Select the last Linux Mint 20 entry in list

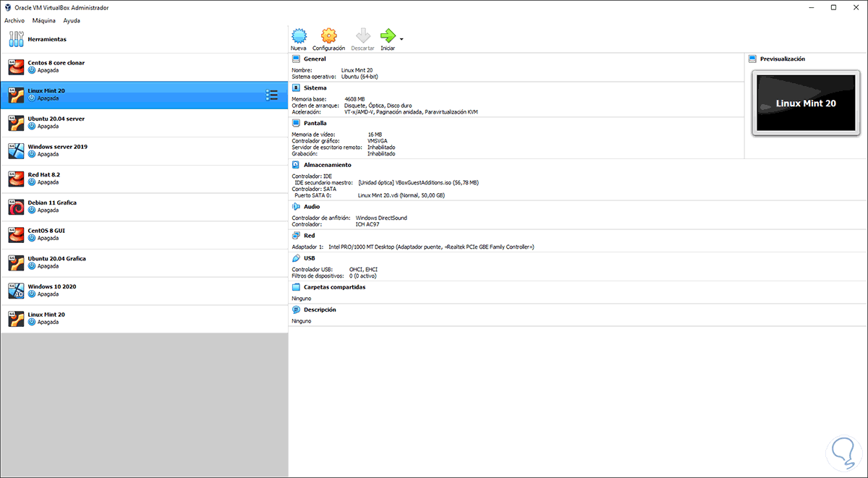pos(144,319)
